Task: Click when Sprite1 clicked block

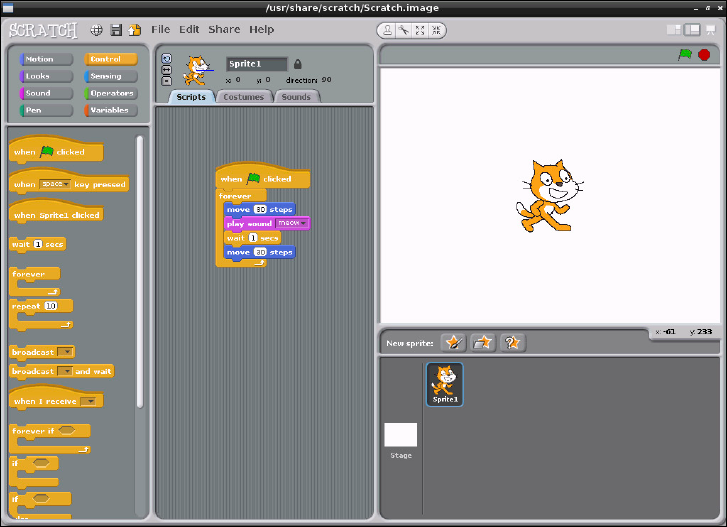Action: (x=56, y=212)
